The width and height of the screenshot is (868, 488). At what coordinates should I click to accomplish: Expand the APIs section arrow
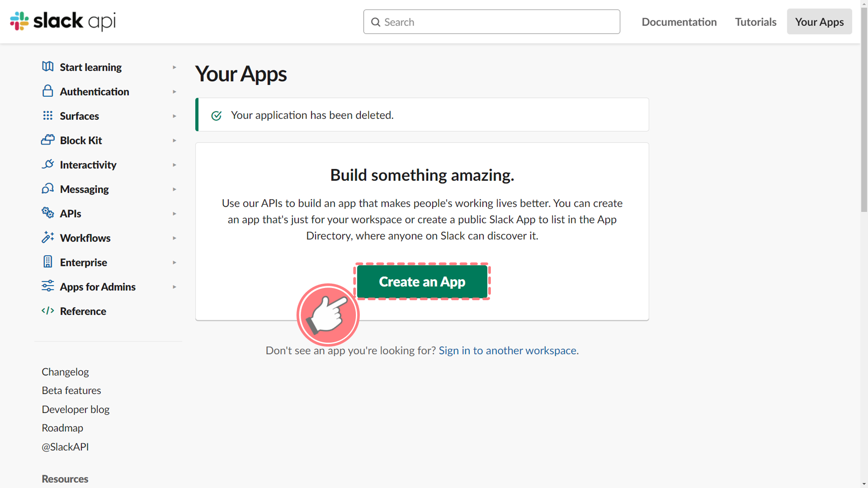coord(174,213)
